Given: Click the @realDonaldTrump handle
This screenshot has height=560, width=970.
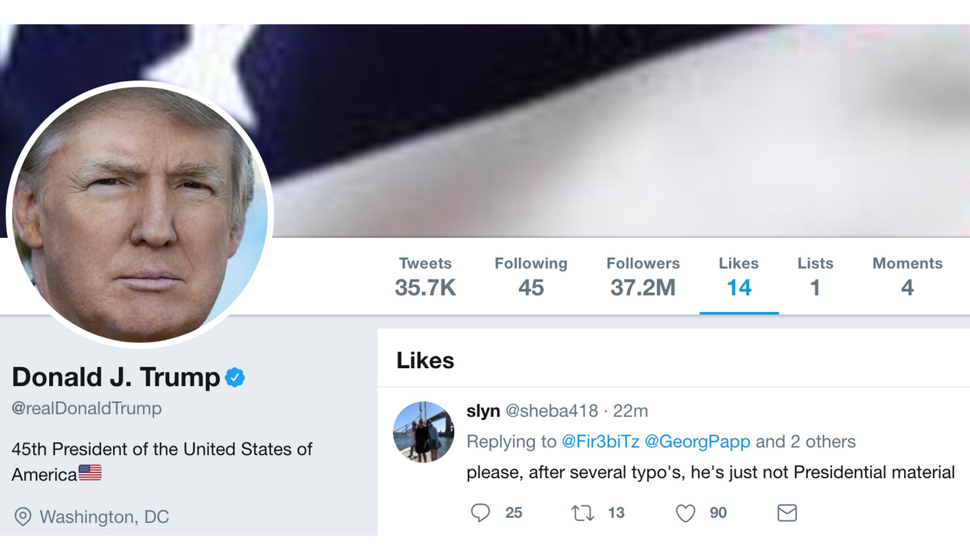Looking at the screenshot, I should pos(87,408).
